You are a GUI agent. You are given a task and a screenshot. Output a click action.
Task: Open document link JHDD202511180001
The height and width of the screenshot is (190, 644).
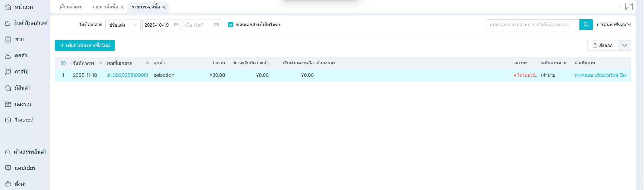127,75
